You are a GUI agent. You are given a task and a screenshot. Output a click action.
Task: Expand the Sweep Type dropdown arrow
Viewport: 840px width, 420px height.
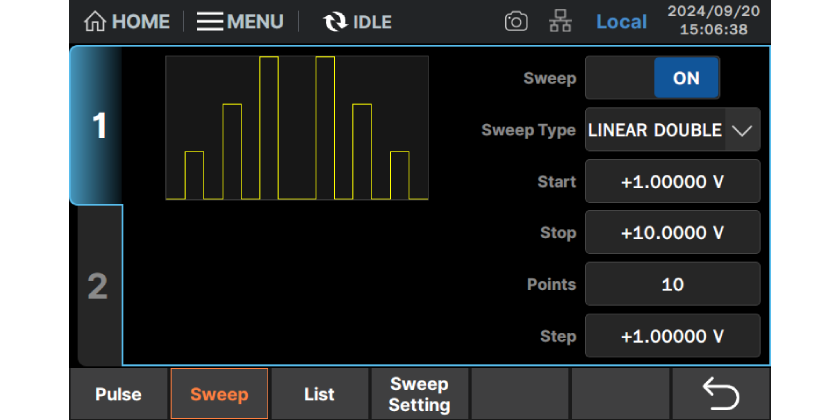click(742, 130)
